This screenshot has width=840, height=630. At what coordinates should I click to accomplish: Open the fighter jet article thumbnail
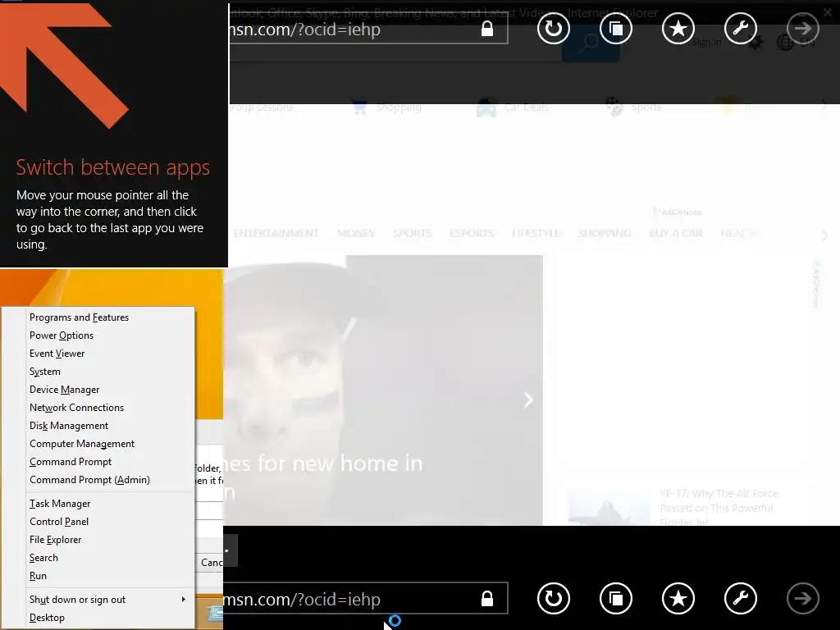coord(609,507)
